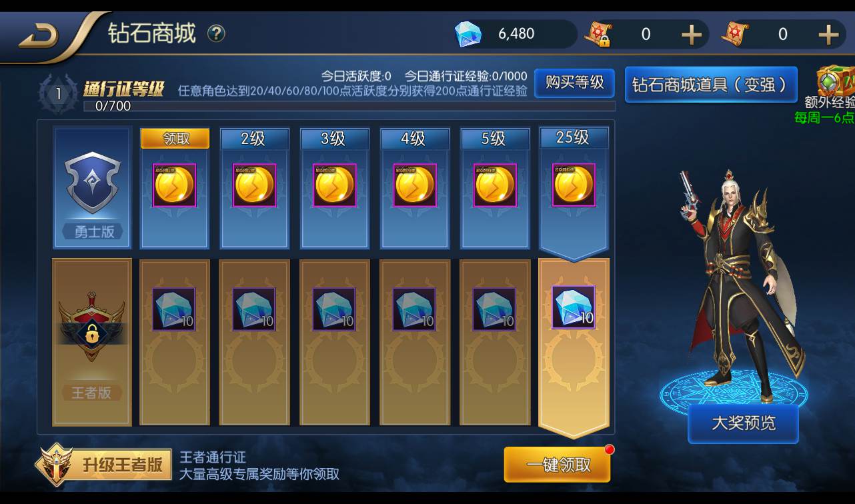Viewport: 855px width, 504px height.
Task: Click the 购买等级 button
Action: click(x=574, y=83)
